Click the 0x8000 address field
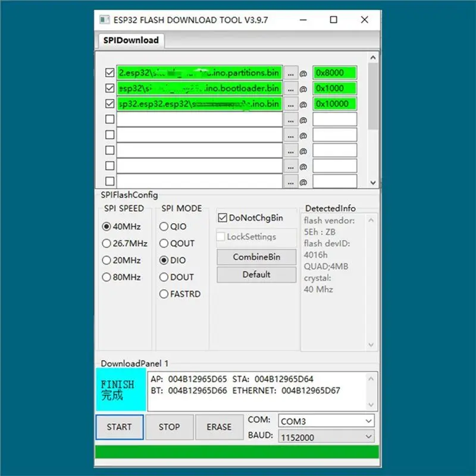This screenshot has width=476, height=476. click(x=334, y=73)
